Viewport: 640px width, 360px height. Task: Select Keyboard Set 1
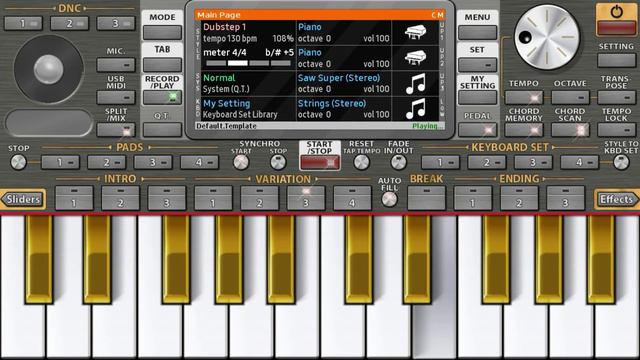point(440,162)
